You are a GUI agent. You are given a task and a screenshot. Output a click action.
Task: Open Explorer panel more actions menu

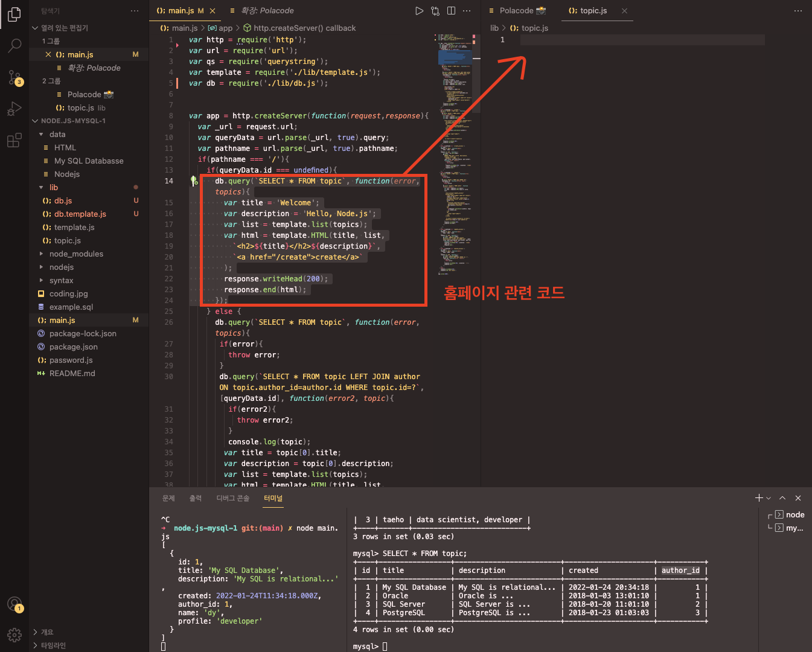(135, 11)
